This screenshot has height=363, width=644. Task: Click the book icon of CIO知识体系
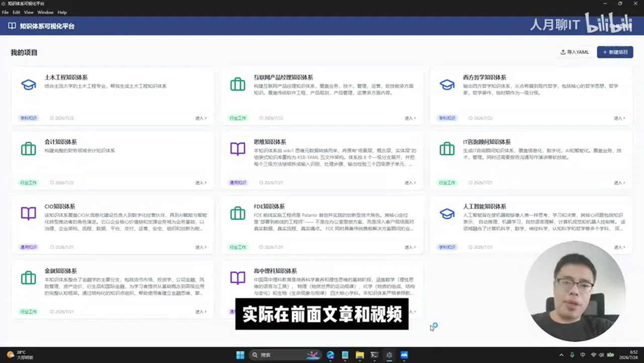point(28,213)
